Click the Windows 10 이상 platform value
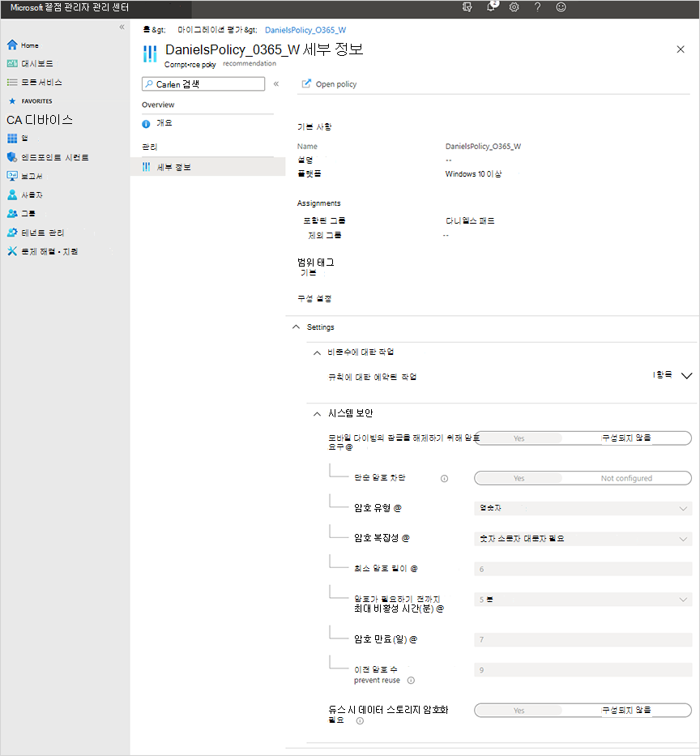This screenshot has height=756, width=700. (473, 174)
